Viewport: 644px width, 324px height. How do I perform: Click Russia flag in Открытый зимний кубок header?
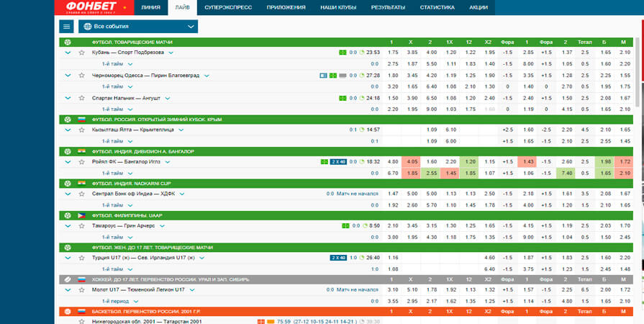click(82, 120)
